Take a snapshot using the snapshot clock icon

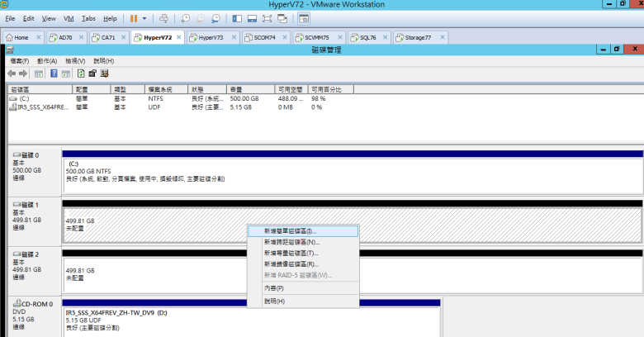[185, 17]
